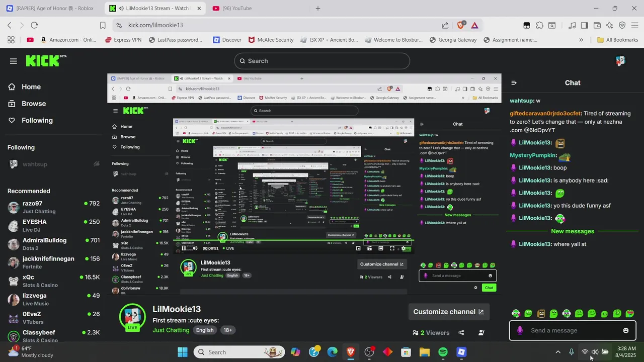The height and width of the screenshot is (362, 644).
Task: Show hidden system tray icons
Action: pyautogui.click(x=557, y=352)
